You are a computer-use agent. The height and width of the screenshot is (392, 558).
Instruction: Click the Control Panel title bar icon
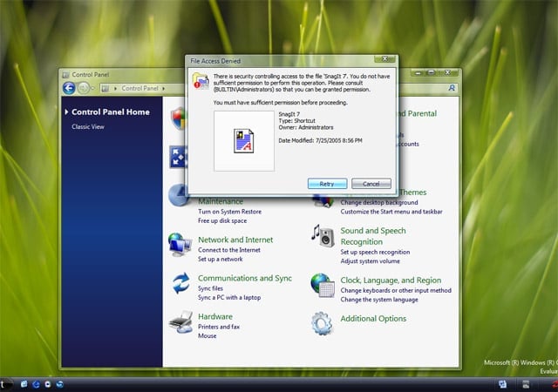point(66,75)
